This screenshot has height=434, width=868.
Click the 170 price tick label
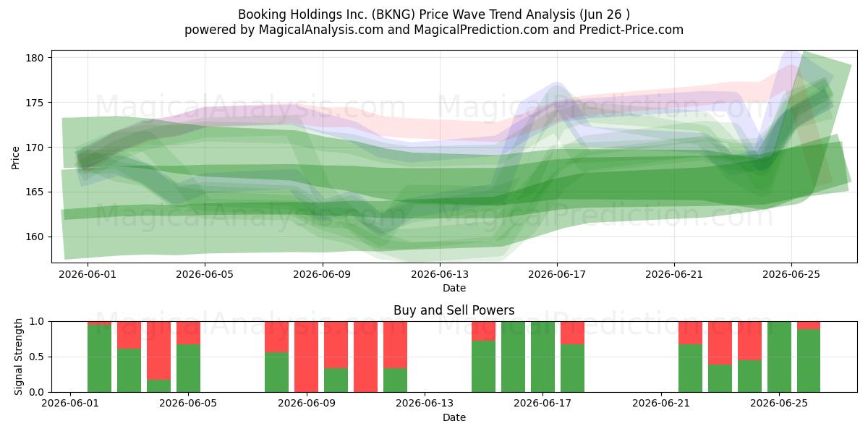coord(36,148)
